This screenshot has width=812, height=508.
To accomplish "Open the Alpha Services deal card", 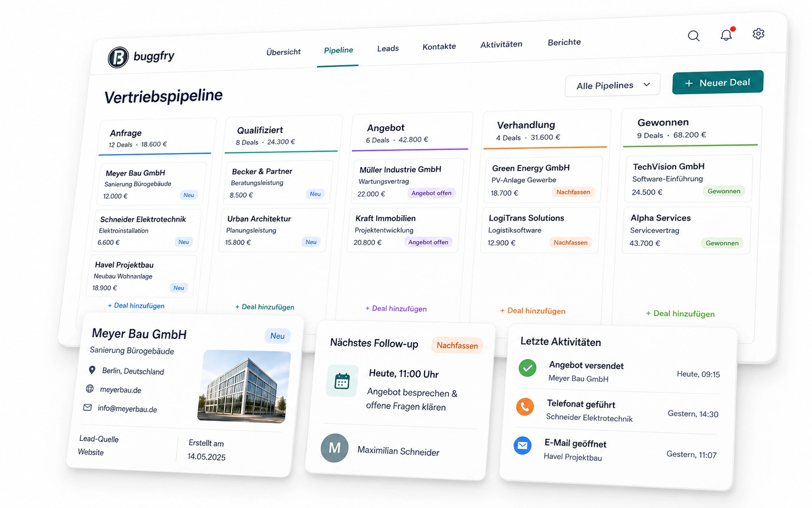I will pos(687,230).
